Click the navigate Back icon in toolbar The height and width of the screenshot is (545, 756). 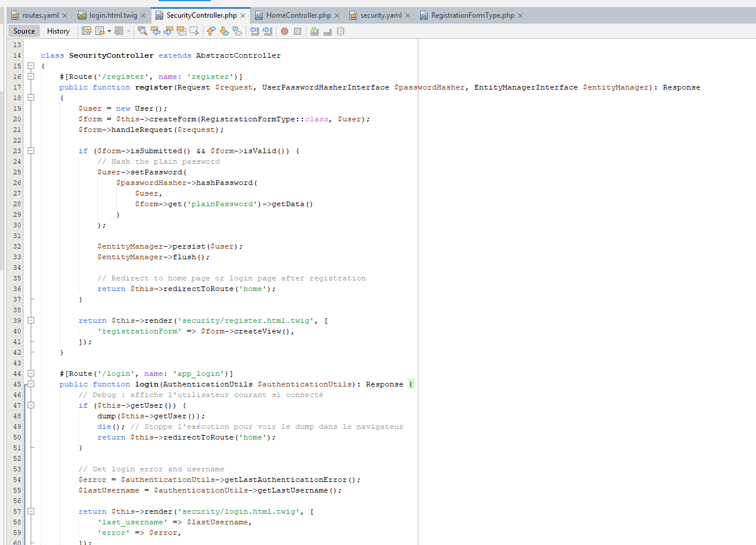(x=100, y=31)
